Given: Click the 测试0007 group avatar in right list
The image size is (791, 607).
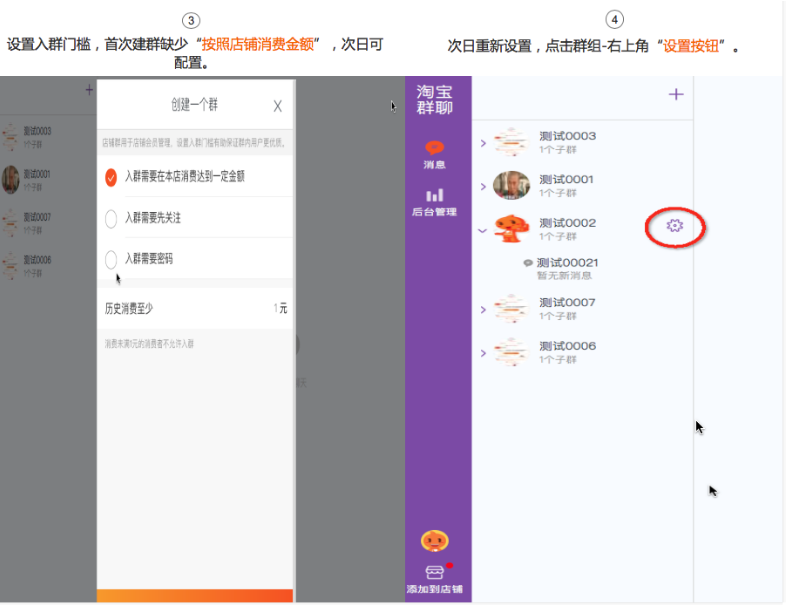Looking at the screenshot, I should 513,308.
